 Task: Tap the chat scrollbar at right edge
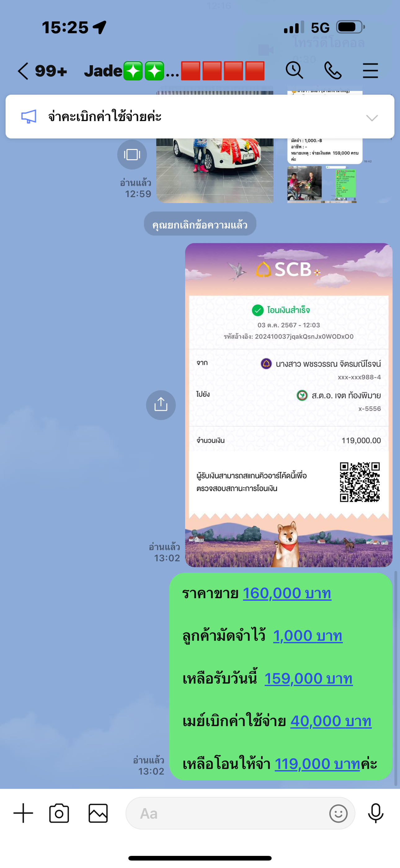(396, 679)
